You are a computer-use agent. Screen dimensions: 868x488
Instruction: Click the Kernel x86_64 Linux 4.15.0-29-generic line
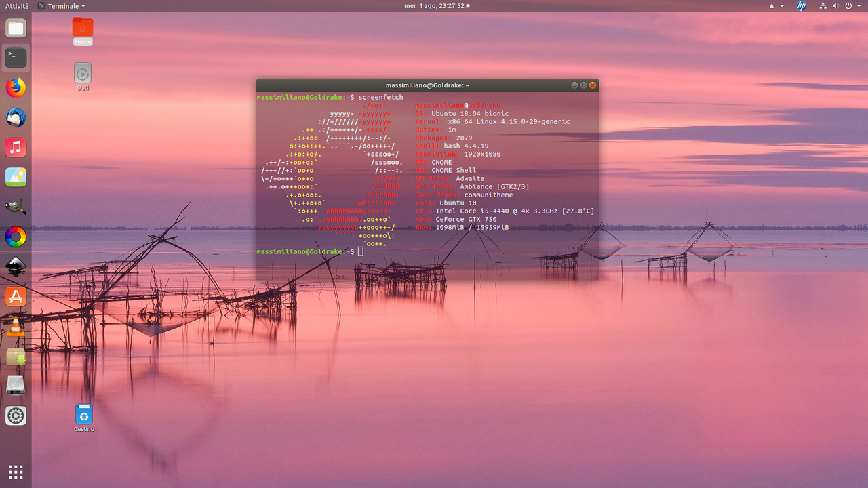492,122
